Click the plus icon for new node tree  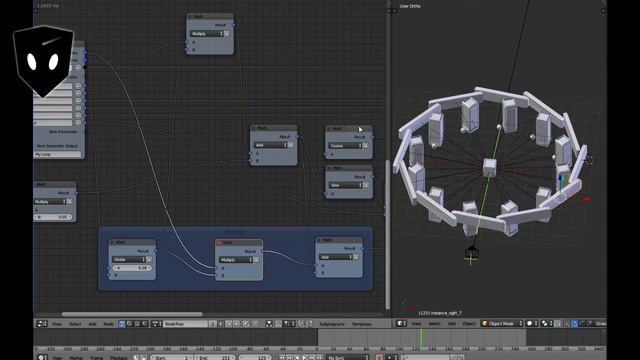[x=229, y=324]
